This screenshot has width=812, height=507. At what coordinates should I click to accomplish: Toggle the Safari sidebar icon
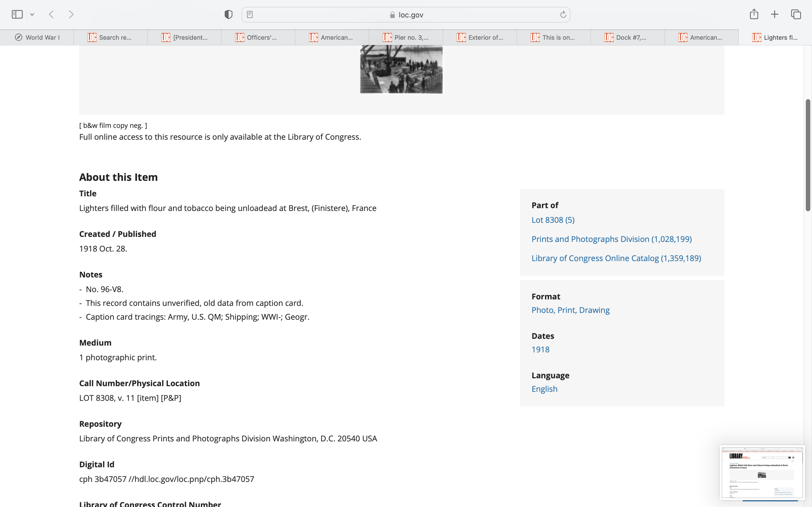[x=17, y=14]
